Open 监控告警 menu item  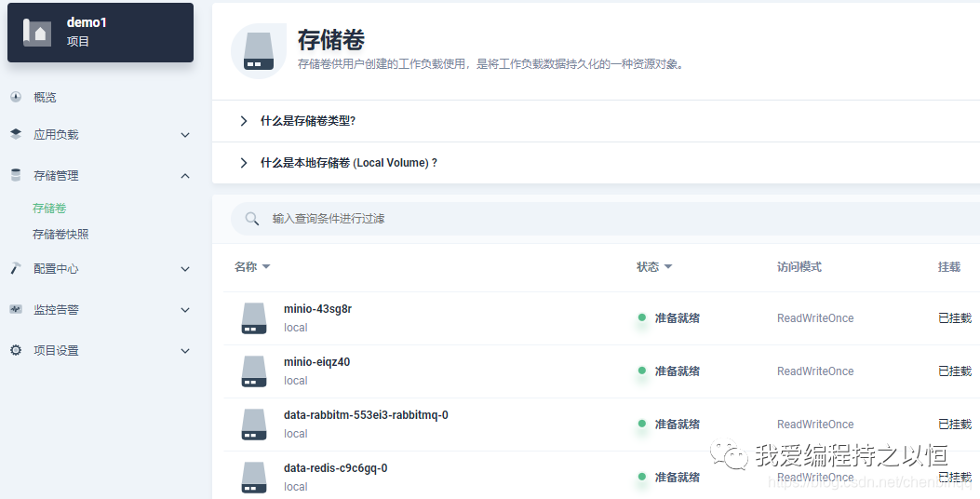56,309
